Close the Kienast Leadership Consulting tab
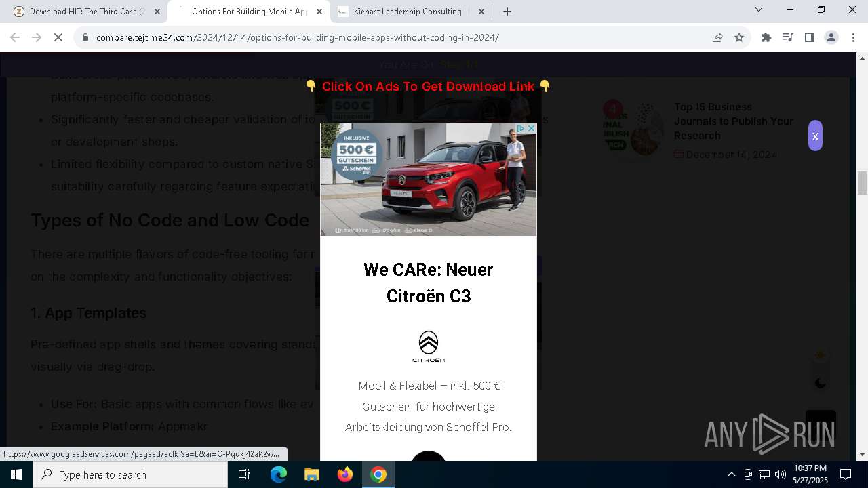The height and width of the screenshot is (488, 868). pyautogui.click(x=481, y=12)
